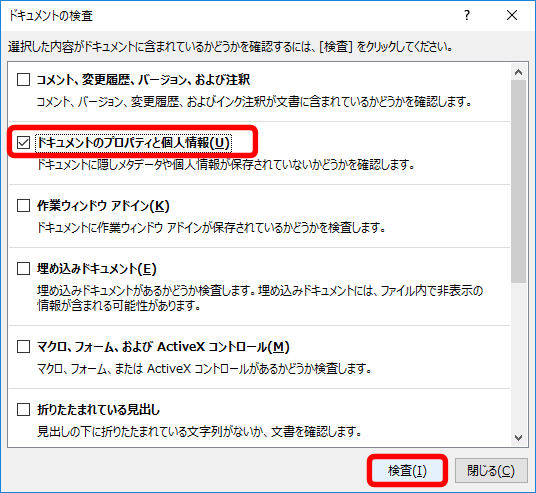Click the コメント、変更履歴、バージョン、および注釈 label
536x493 pixels.
click(143, 80)
